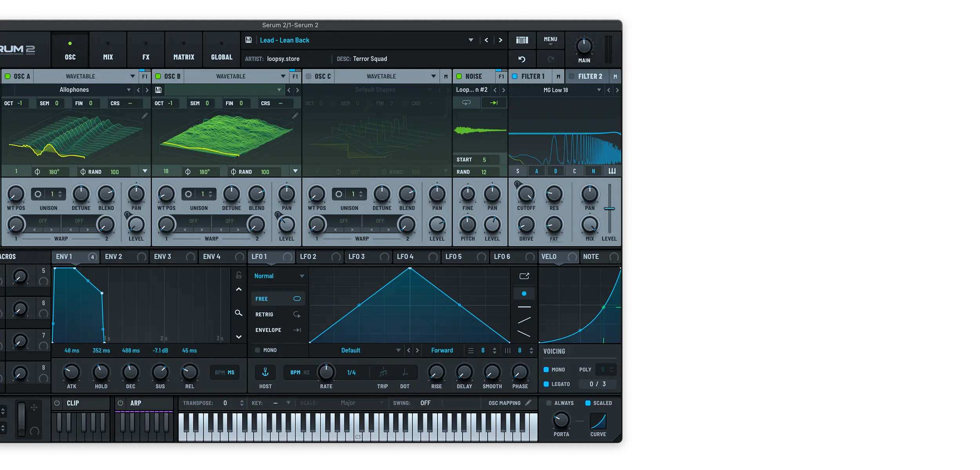Enable FILTER 2

572,76
